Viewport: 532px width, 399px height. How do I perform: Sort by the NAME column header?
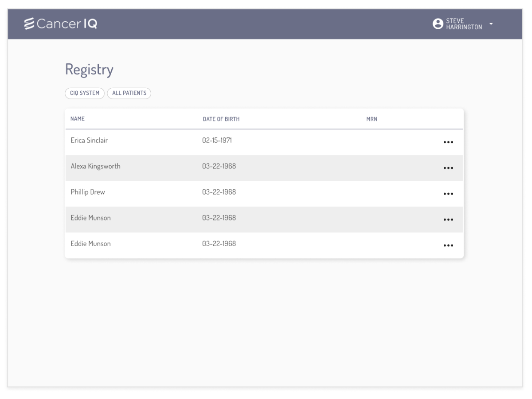point(78,119)
